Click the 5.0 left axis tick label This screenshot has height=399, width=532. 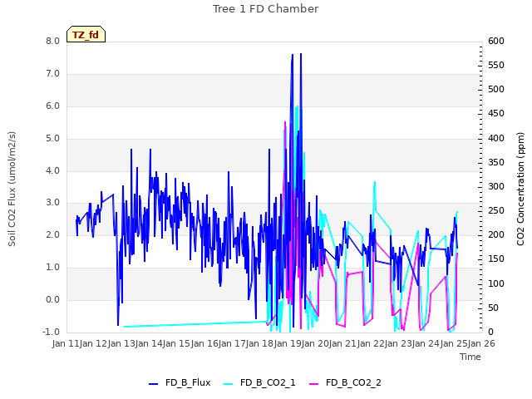coord(52,138)
